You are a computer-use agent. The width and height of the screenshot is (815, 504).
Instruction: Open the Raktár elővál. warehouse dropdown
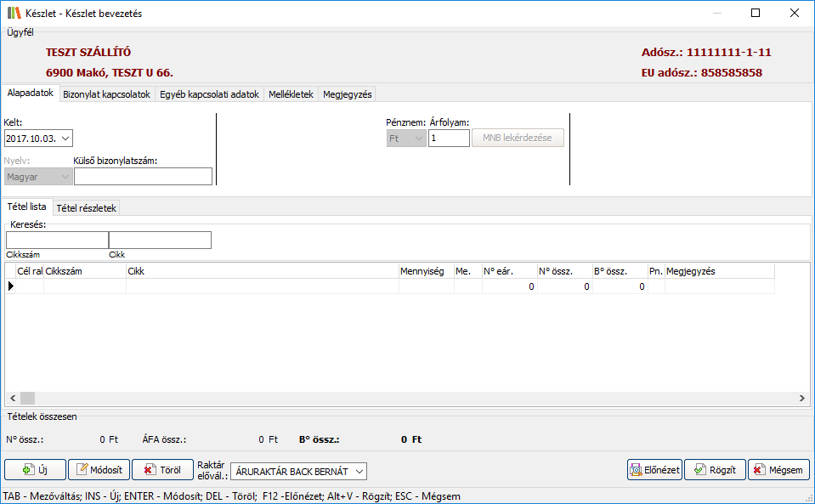tap(359, 471)
